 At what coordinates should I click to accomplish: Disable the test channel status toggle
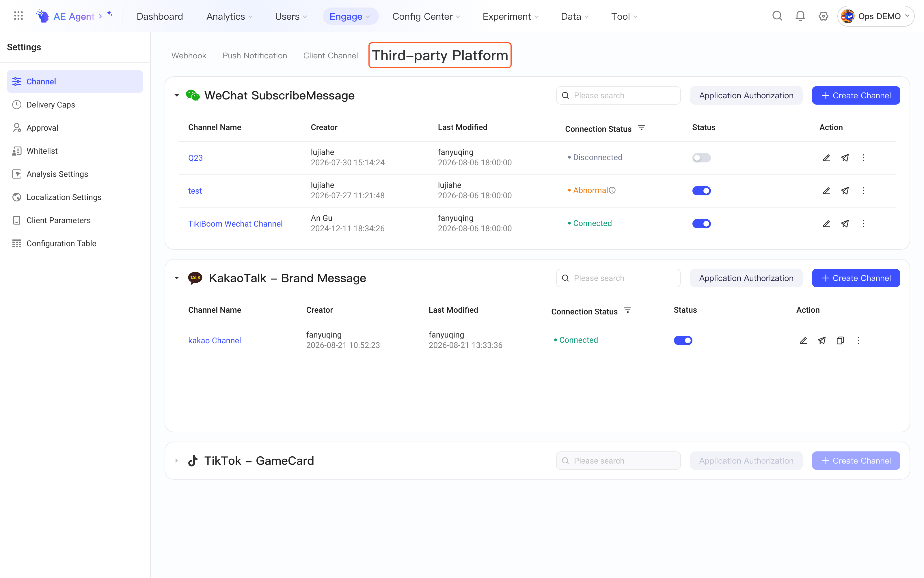701,191
